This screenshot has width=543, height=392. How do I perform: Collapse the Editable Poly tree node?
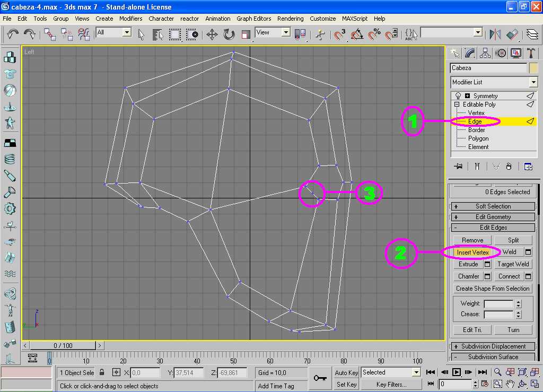coord(457,104)
